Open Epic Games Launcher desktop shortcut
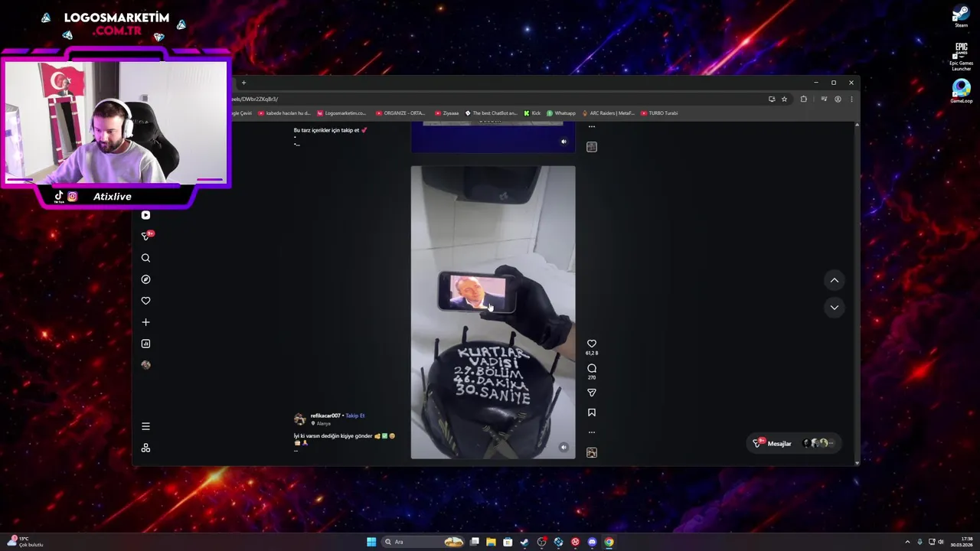Screen dimensions: 980x551 [x=961, y=57]
